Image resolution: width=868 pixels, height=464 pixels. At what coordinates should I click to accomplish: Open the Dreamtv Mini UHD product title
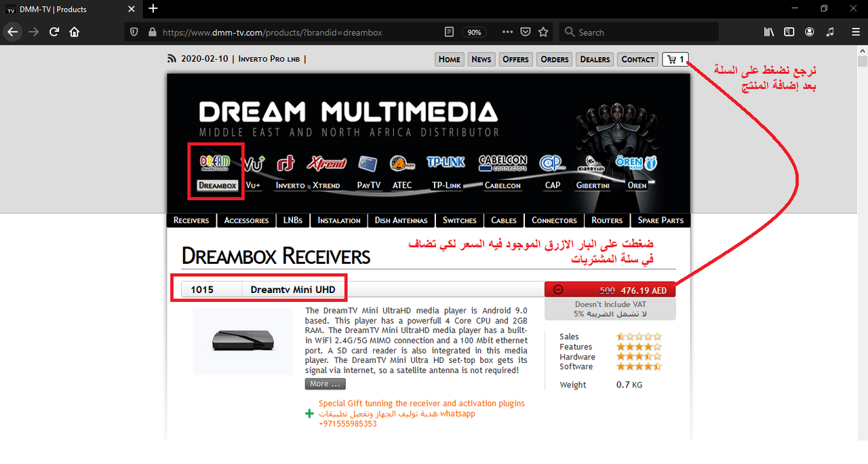click(x=293, y=290)
